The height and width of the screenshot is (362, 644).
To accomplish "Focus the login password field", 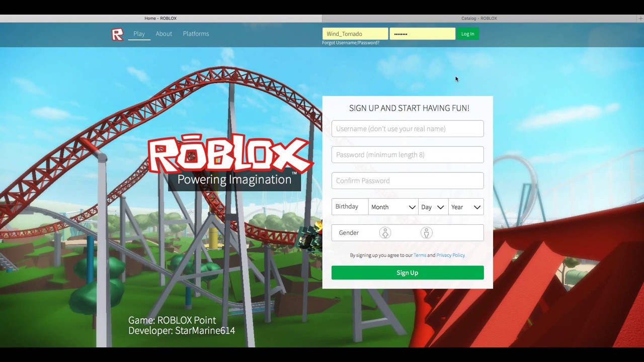I will (422, 34).
